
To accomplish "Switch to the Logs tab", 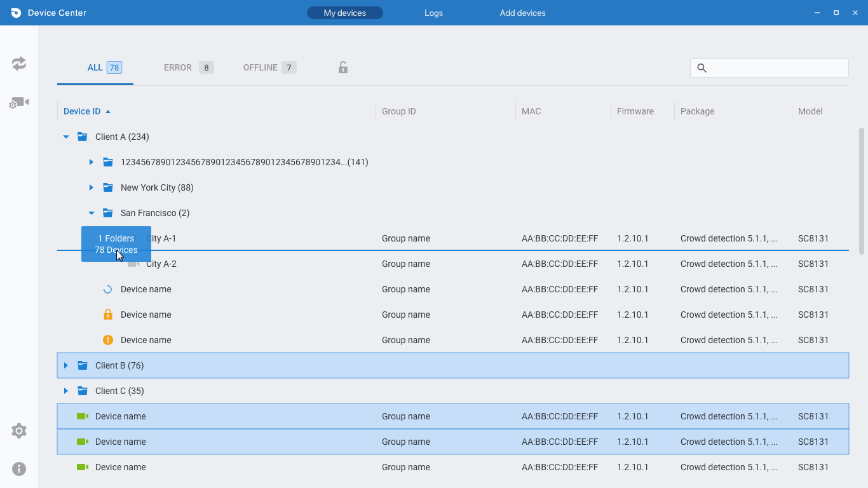I will point(433,13).
